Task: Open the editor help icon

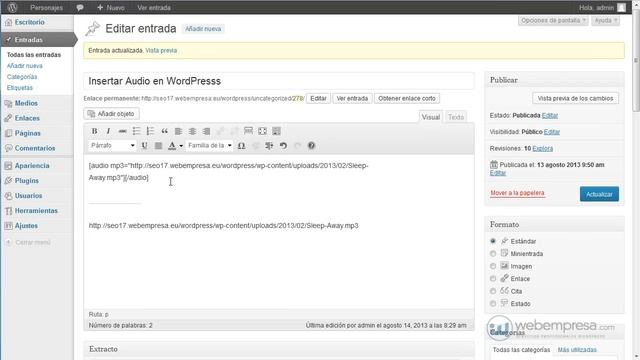Action: coord(311,146)
